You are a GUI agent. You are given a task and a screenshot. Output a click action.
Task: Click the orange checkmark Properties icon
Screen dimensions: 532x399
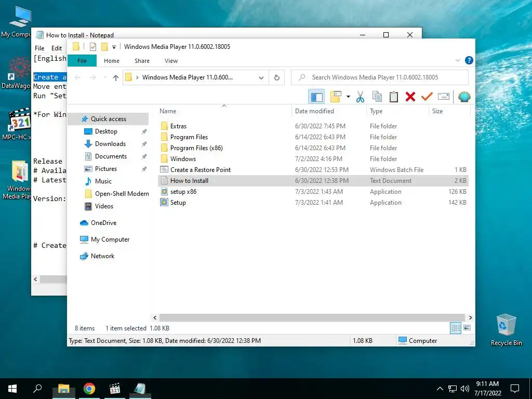[x=427, y=97]
